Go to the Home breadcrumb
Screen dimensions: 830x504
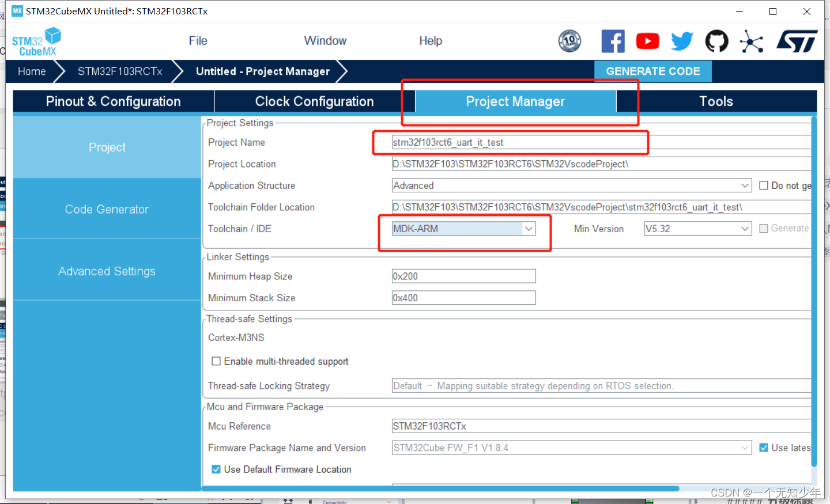click(32, 71)
